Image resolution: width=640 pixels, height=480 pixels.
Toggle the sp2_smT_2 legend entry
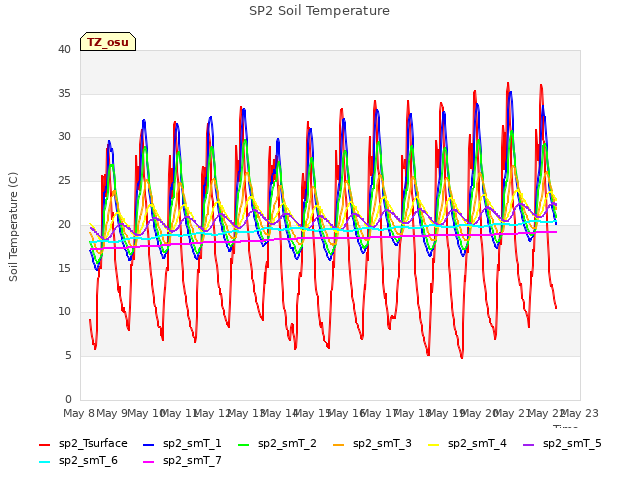pos(278,444)
